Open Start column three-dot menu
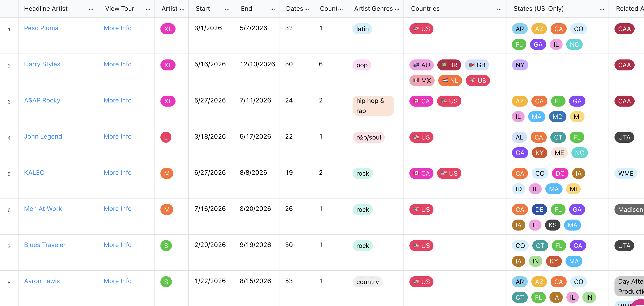 227,9
